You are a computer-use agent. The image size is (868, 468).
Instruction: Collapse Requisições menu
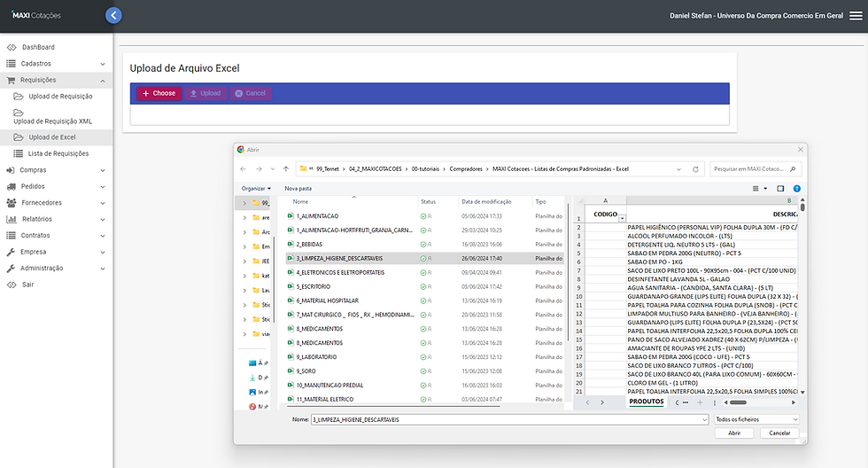(57, 80)
